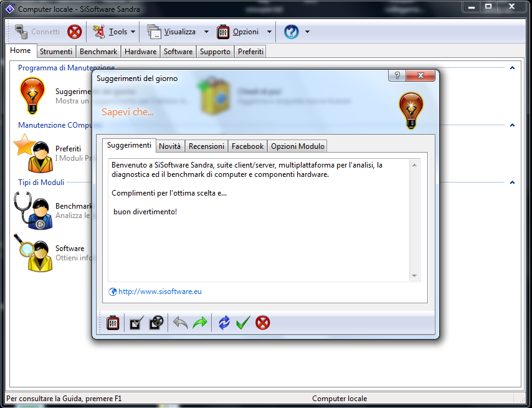Click the Sandra app icon in the title bar

(10, 9)
